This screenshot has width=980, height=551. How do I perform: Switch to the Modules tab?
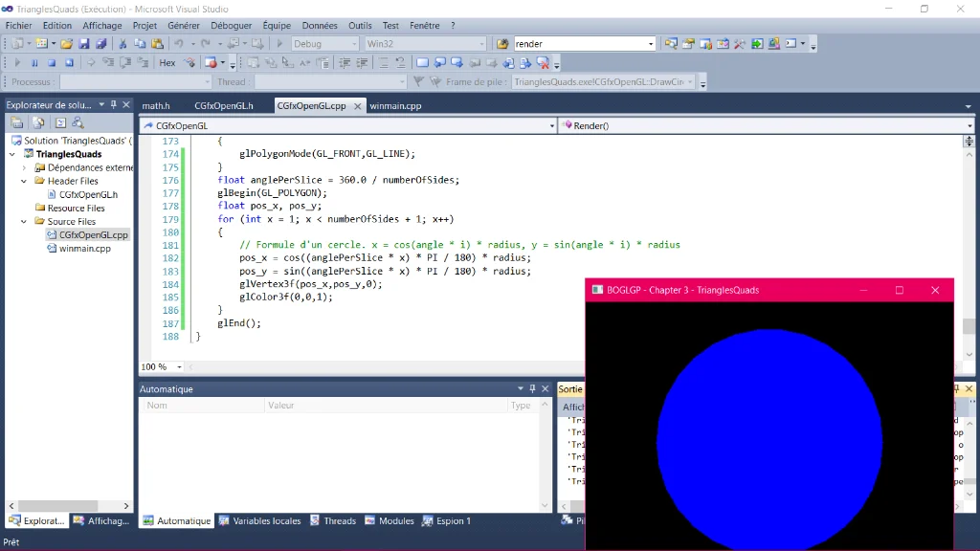click(390, 520)
